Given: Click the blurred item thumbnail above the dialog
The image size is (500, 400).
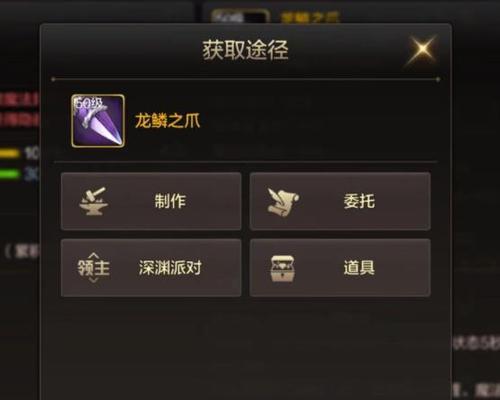Looking at the screenshot, I should coord(239,16).
